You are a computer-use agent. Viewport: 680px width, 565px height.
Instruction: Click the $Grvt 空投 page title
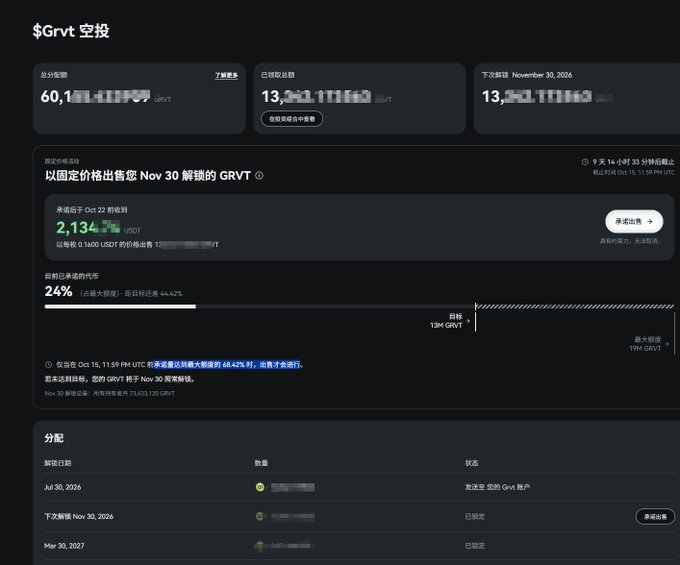click(71, 31)
